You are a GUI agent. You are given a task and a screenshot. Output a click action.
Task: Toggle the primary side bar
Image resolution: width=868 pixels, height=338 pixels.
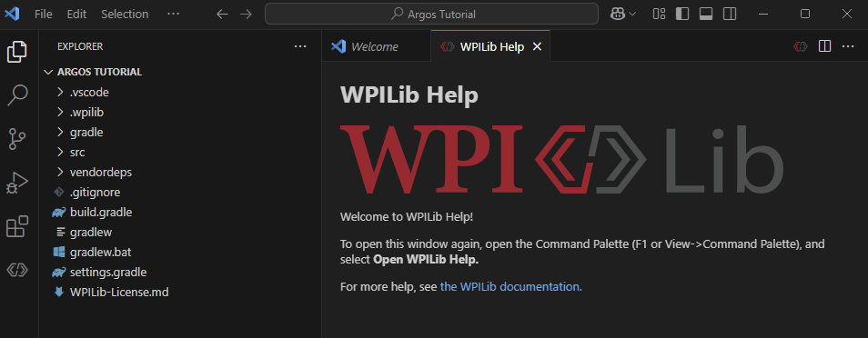(x=682, y=15)
